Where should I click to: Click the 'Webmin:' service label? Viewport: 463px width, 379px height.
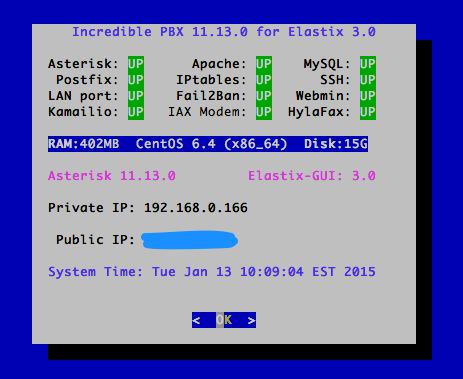(x=323, y=96)
